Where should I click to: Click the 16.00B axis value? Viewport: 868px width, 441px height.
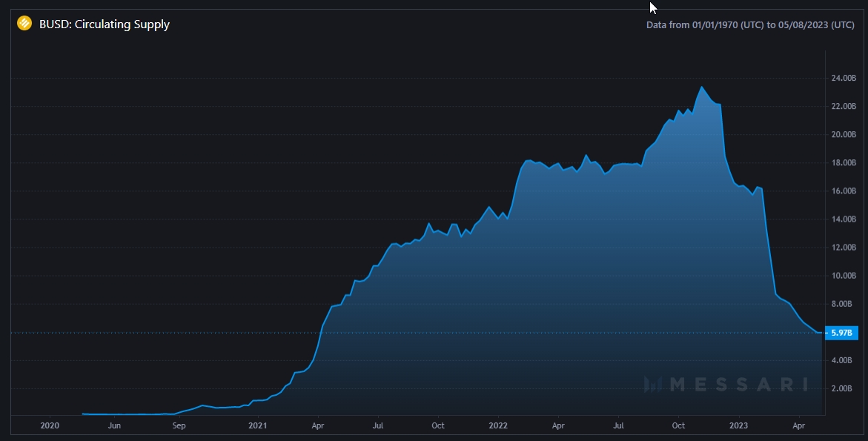pos(844,191)
